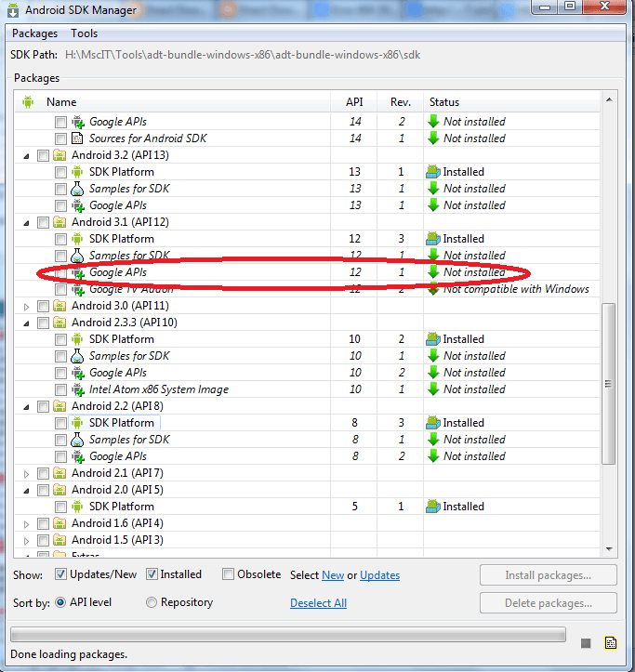The height and width of the screenshot is (672, 635).
Task: Expand the Android 1.6 (API 4) node
Action: 26,523
